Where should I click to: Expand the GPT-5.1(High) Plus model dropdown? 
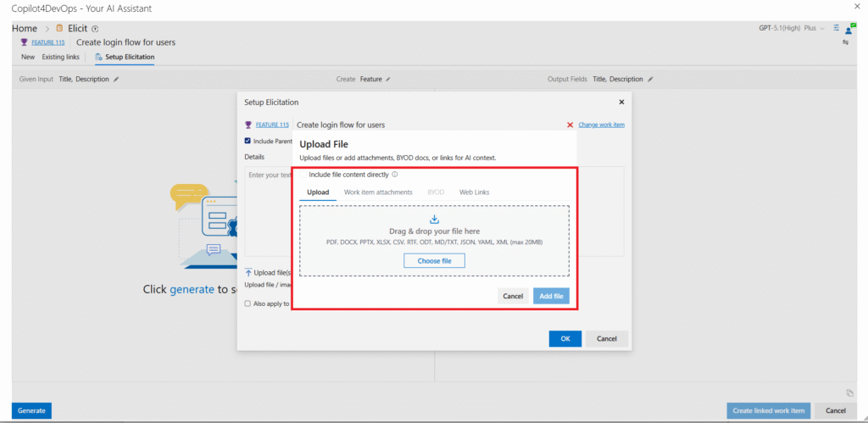[x=792, y=28]
